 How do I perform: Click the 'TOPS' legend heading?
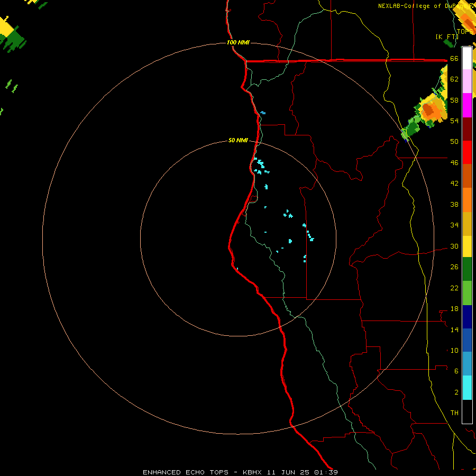pyautogui.click(x=464, y=32)
